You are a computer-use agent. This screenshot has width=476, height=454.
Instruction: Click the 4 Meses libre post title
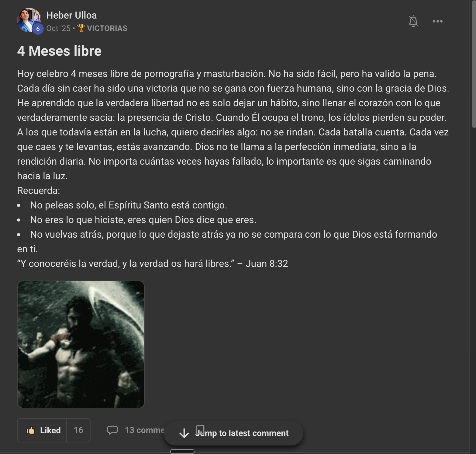59,51
